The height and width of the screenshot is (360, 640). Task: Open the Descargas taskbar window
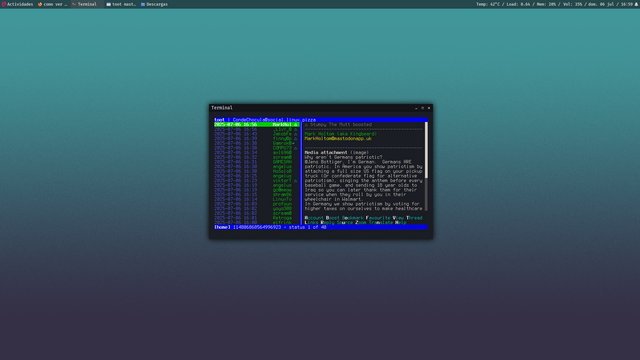coord(154,4)
